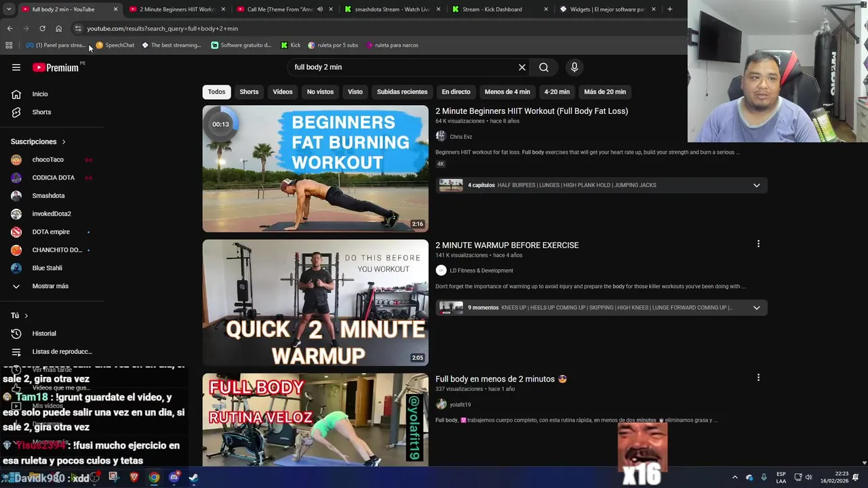Click the YouTube Premium logo
Screen dimensions: 868x488
point(56,67)
